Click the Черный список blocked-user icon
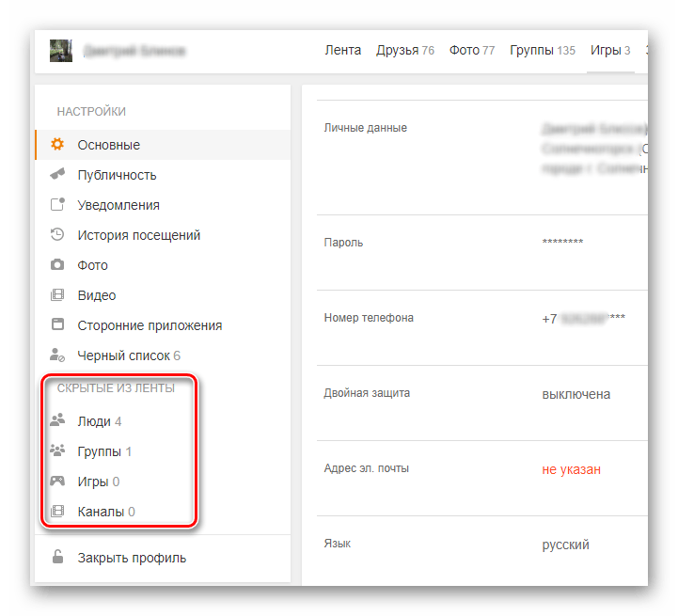Screen dimensions: 678x616 pos(57,355)
